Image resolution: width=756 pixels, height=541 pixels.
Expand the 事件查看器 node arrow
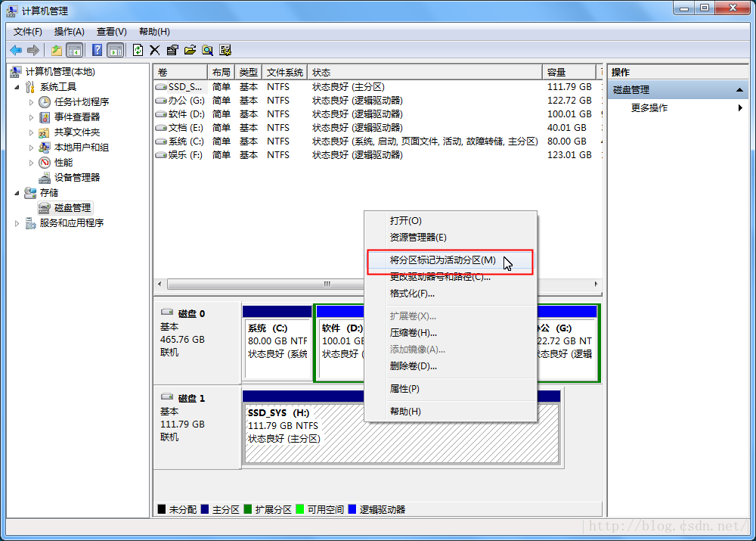click(x=31, y=117)
